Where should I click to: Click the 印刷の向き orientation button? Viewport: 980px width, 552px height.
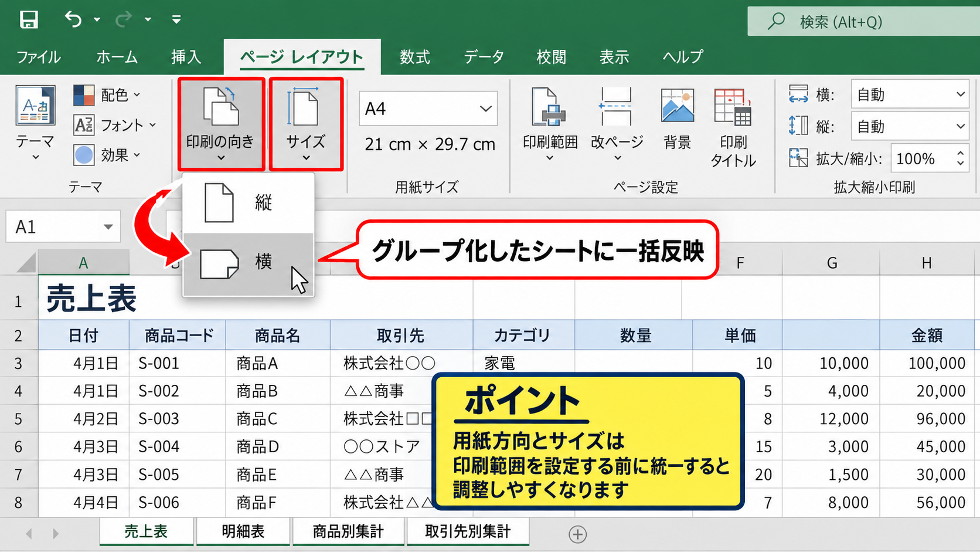[x=221, y=124]
